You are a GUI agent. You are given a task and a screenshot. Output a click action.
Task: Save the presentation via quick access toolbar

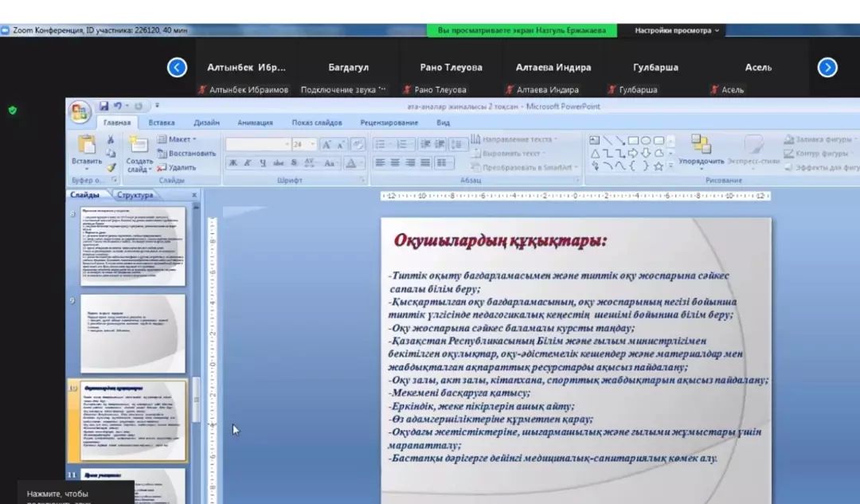tap(104, 106)
